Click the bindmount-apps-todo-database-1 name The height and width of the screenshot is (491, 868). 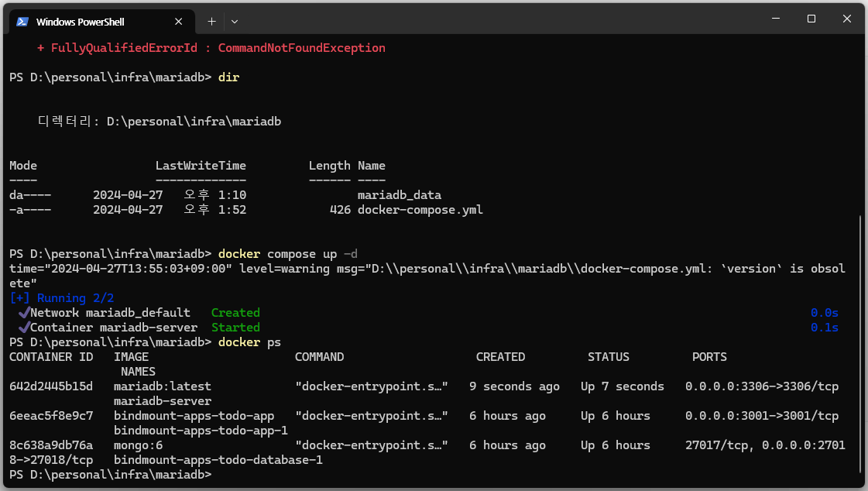pos(218,460)
